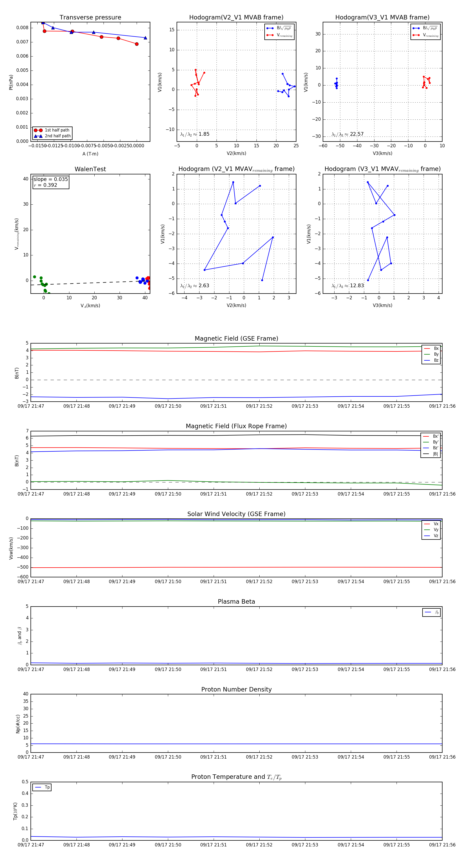Click the 'V3(km/s)' label under V3_V1 MVAB hodogram
This screenshot has height=868, width=473.
coord(382,153)
